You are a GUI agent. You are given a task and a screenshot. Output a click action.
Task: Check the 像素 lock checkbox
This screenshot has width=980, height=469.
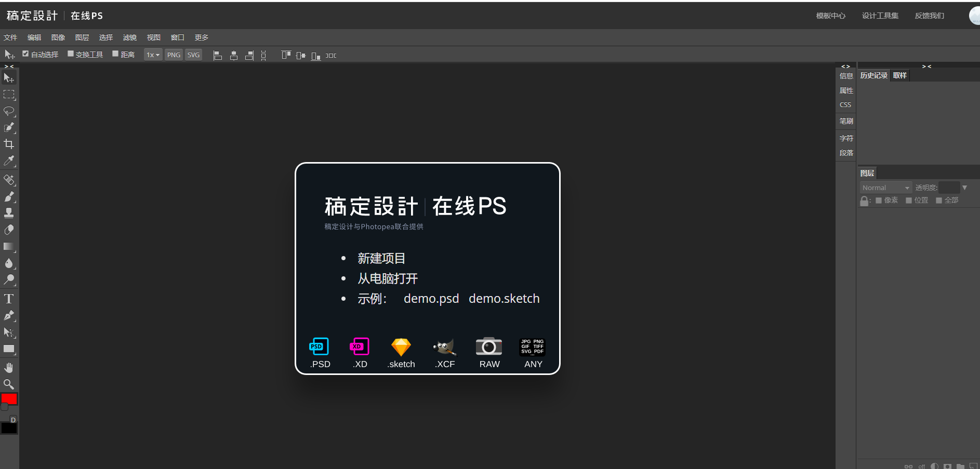click(879, 200)
